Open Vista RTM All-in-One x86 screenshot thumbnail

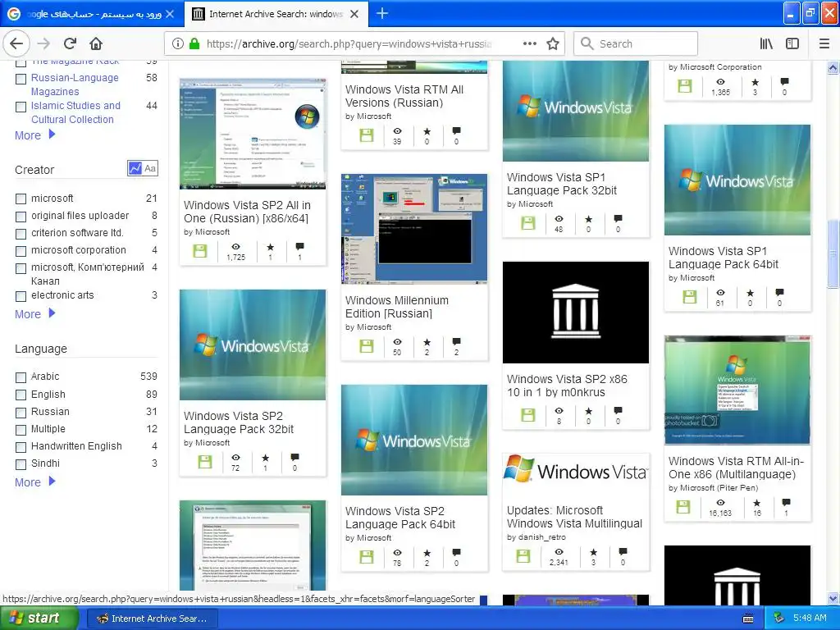pos(737,390)
